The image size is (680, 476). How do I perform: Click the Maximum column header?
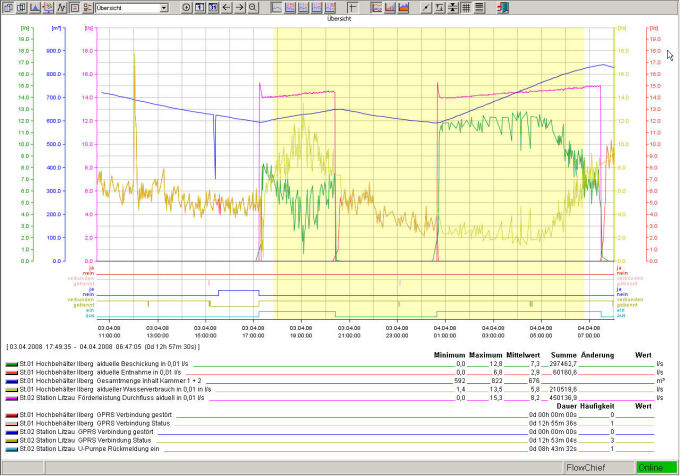point(486,355)
